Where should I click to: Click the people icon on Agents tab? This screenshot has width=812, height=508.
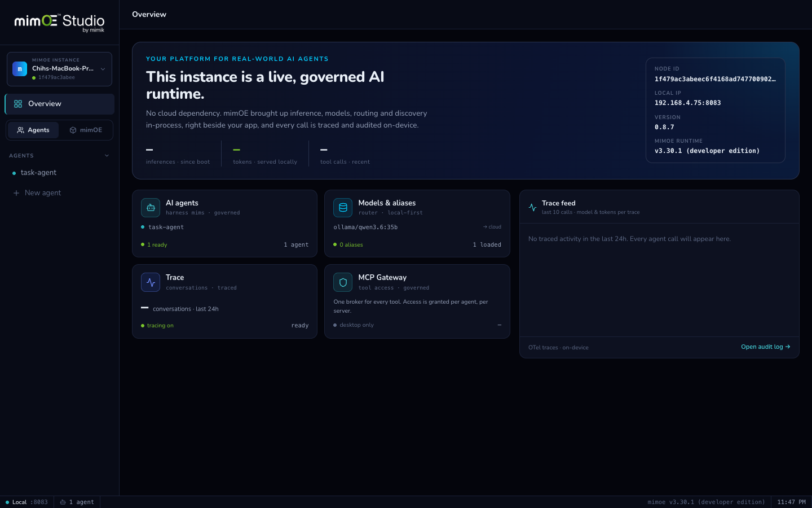[21, 130]
